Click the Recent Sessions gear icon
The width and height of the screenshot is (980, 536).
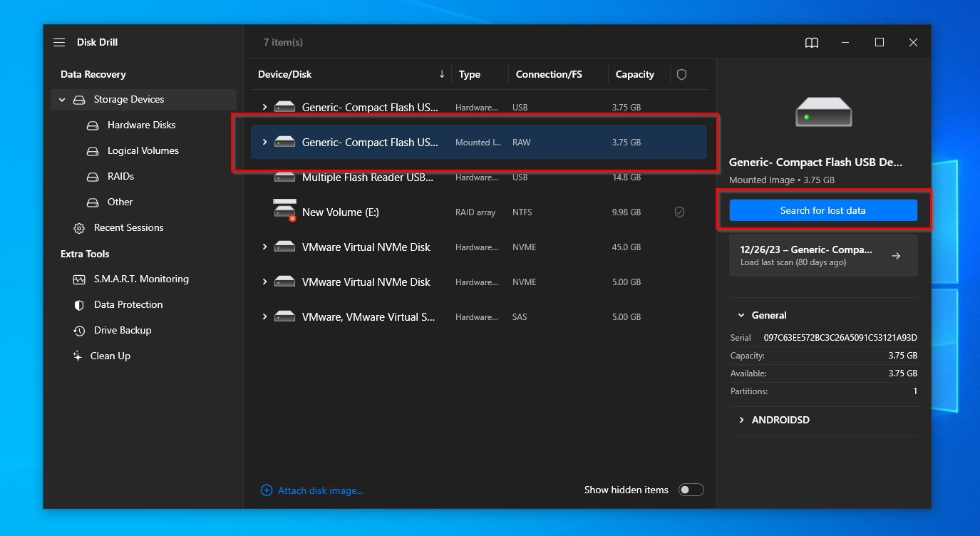[79, 228]
